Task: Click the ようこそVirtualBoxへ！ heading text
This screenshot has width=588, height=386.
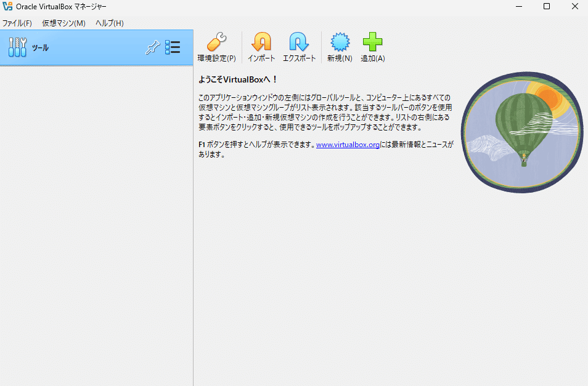Action: (x=238, y=79)
